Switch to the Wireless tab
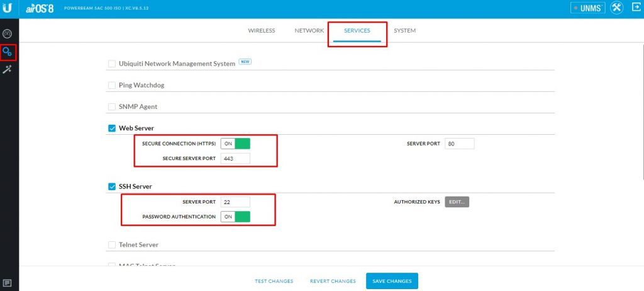Viewport: 644px width, 291px height. [261, 31]
